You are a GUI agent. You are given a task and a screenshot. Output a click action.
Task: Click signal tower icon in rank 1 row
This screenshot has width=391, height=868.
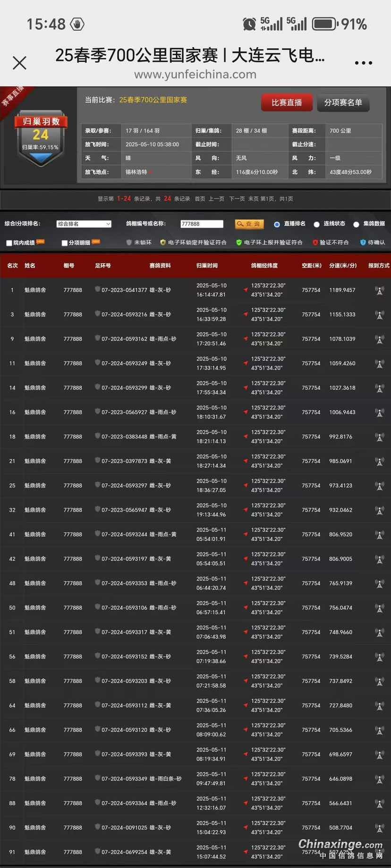pos(379,290)
